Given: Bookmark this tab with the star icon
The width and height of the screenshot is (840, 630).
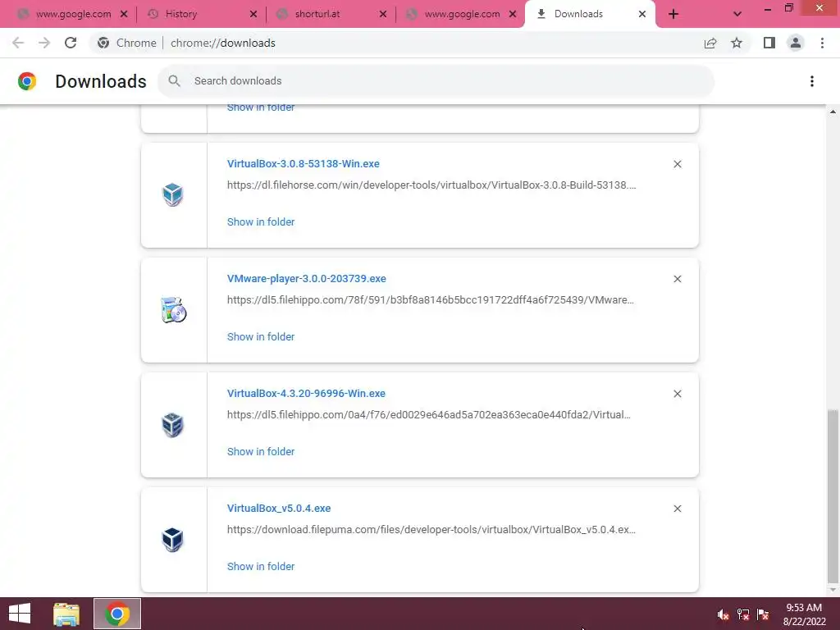Looking at the screenshot, I should [x=737, y=43].
